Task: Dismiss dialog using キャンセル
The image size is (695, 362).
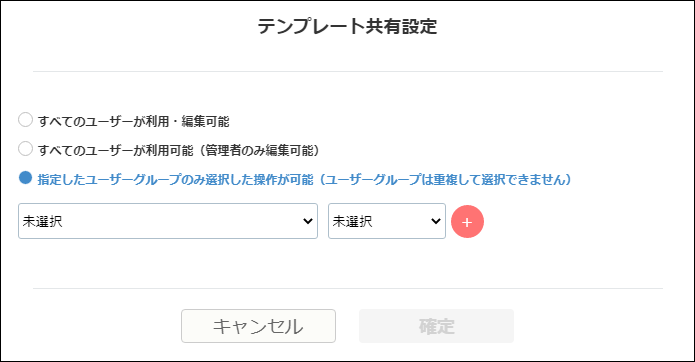Action: [258, 326]
